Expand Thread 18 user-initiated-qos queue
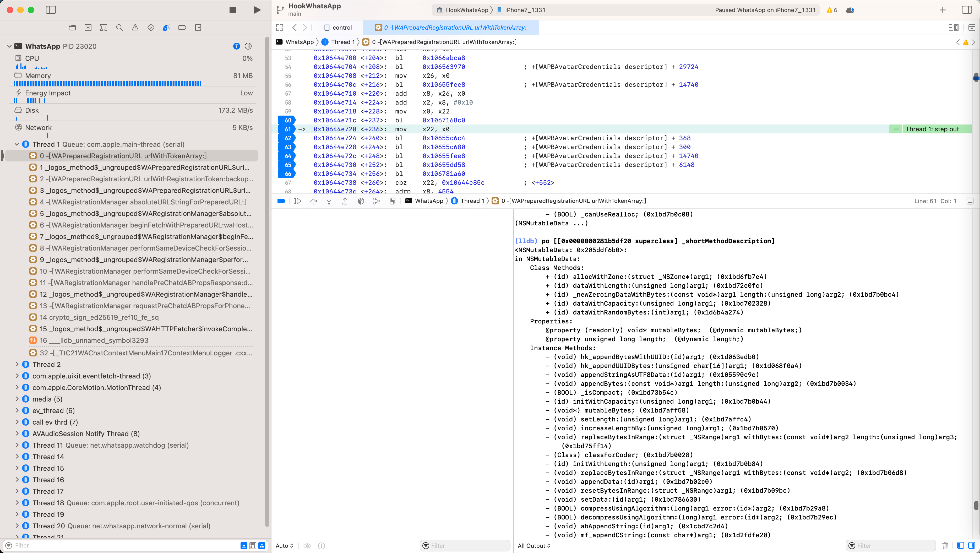This screenshot has width=980, height=553. (17, 503)
